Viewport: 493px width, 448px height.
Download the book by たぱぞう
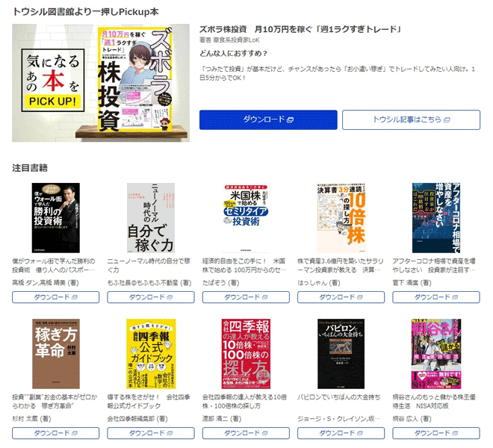246,297
